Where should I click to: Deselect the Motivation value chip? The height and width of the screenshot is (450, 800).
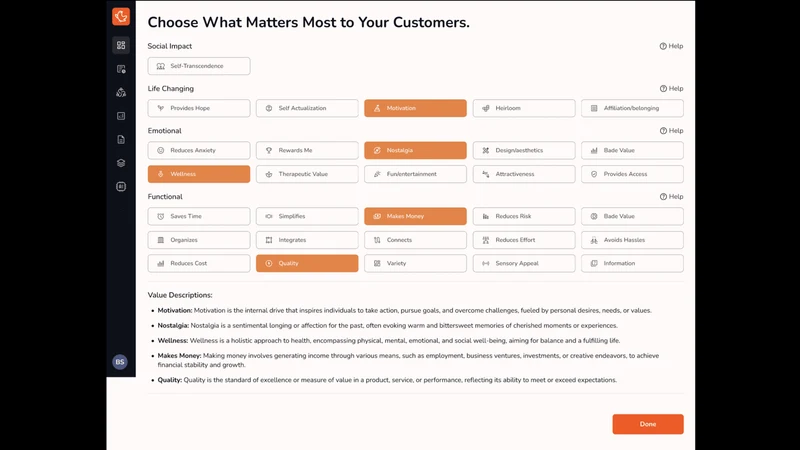(x=415, y=108)
